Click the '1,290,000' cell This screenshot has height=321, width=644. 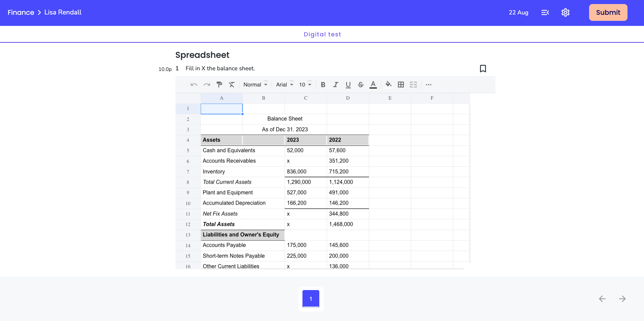coord(306,182)
